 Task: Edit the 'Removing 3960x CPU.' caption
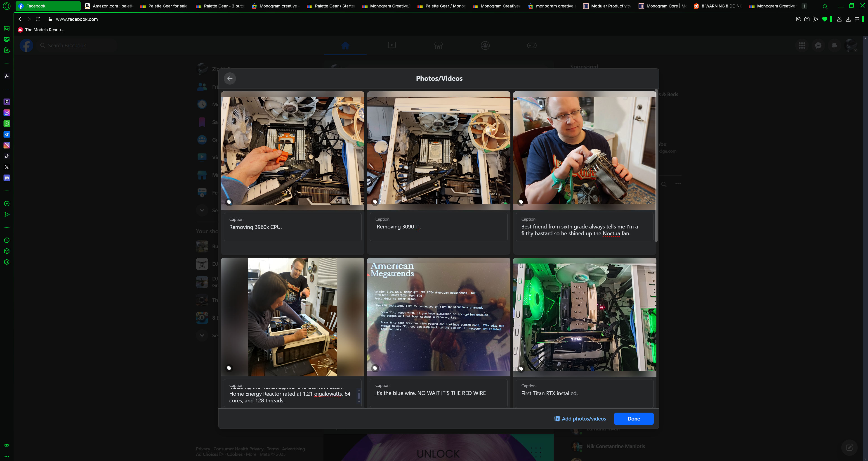point(292,227)
